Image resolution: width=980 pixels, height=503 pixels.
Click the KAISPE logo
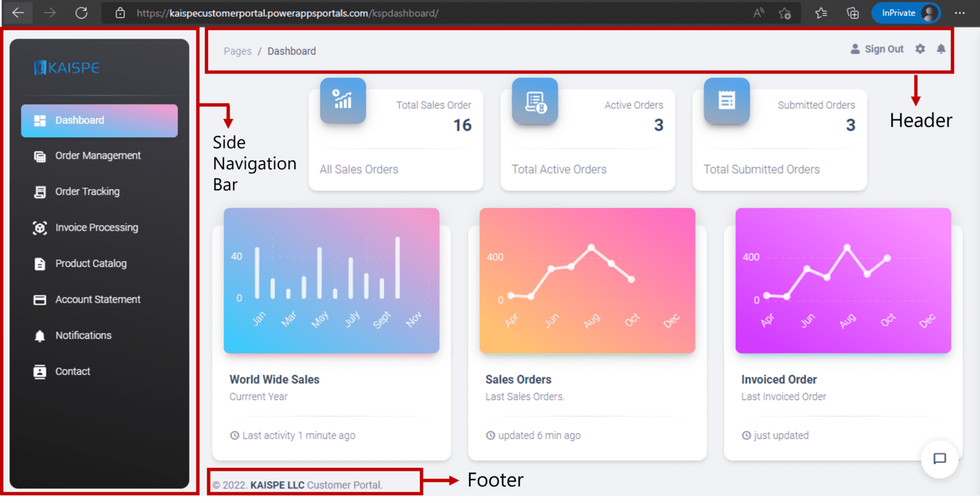66,67
